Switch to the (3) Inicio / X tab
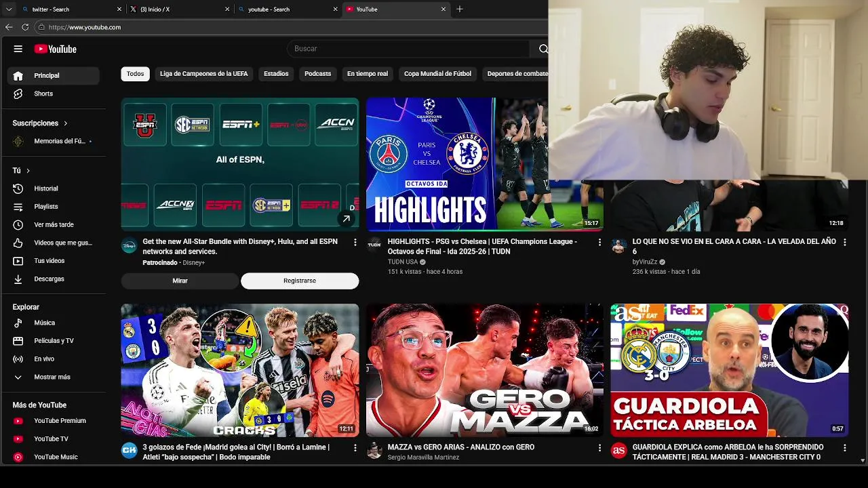Image resolution: width=868 pixels, height=488 pixels. click(179, 9)
